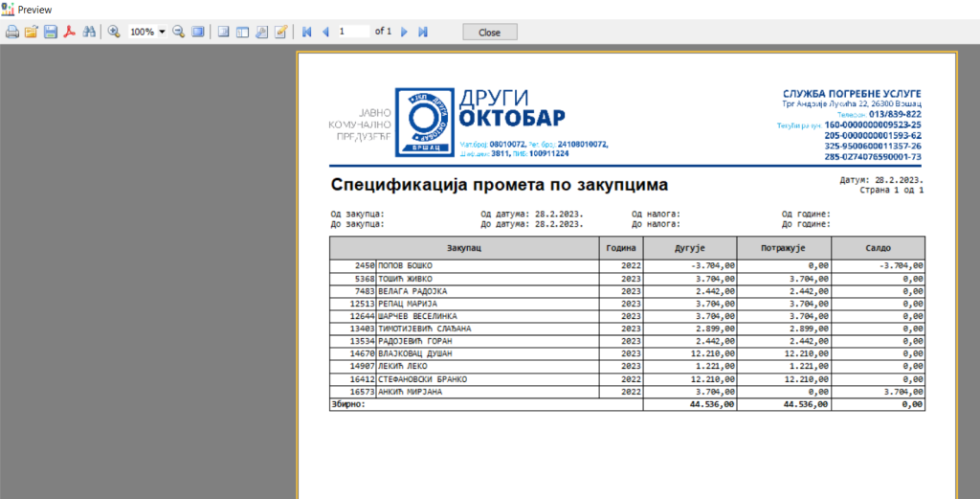
Task: Click the Zoom In magnifier icon
Action: pyautogui.click(x=114, y=32)
